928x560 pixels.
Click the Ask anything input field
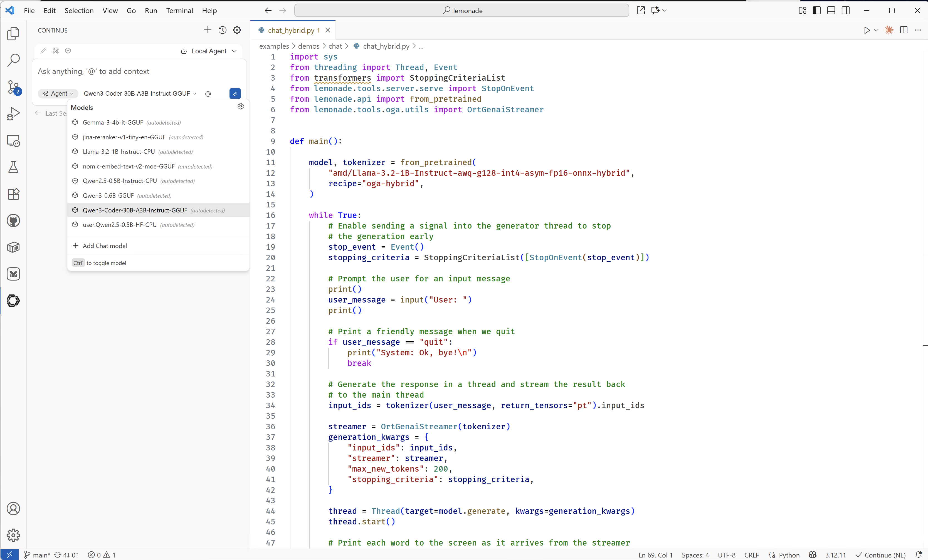click(139, 71)
